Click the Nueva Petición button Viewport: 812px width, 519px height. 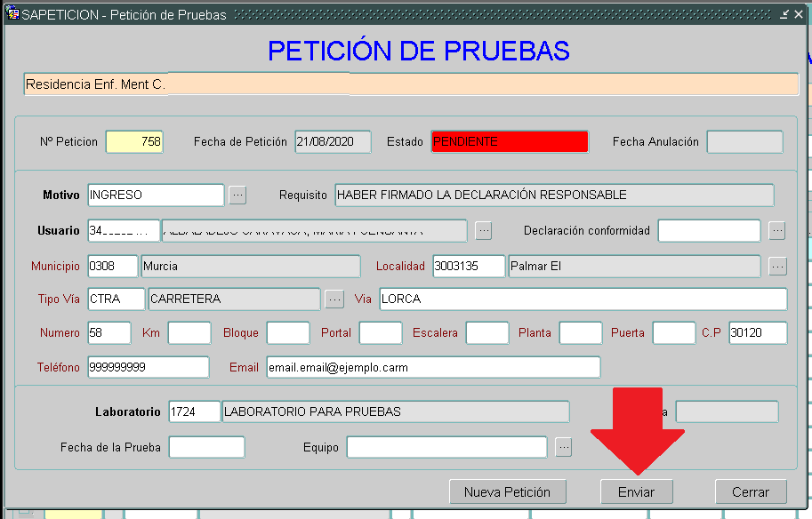[507, 491]
